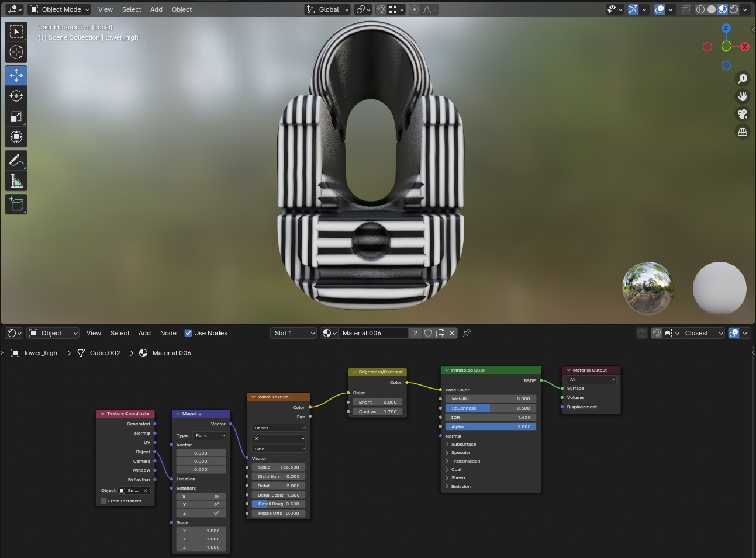The height and width of the screenshot is (558, 756).
Task: Uncheck the Use Nodes checkbox
Action: pyautogui.click(x=188, y=333)
